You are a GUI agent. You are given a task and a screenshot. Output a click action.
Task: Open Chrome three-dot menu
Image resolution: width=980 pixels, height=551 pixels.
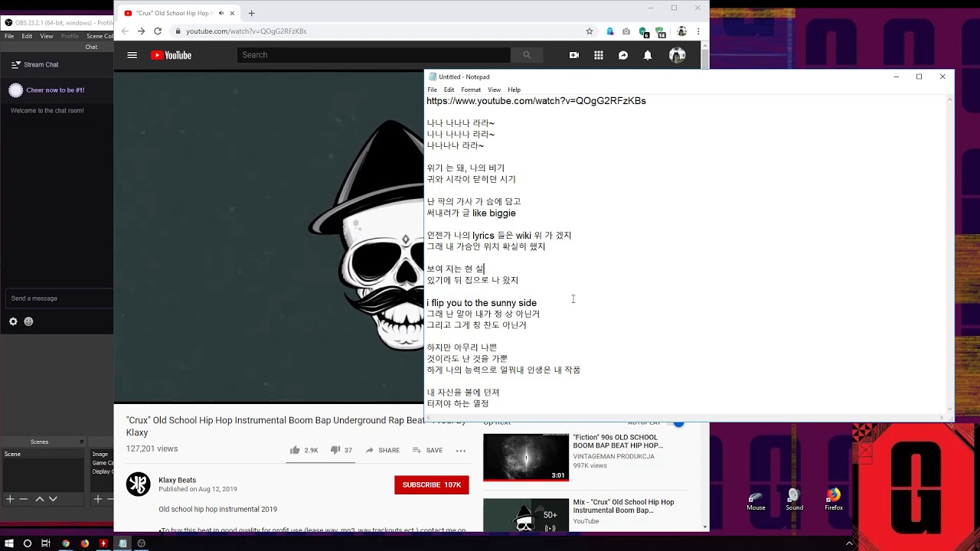(698, 31)
